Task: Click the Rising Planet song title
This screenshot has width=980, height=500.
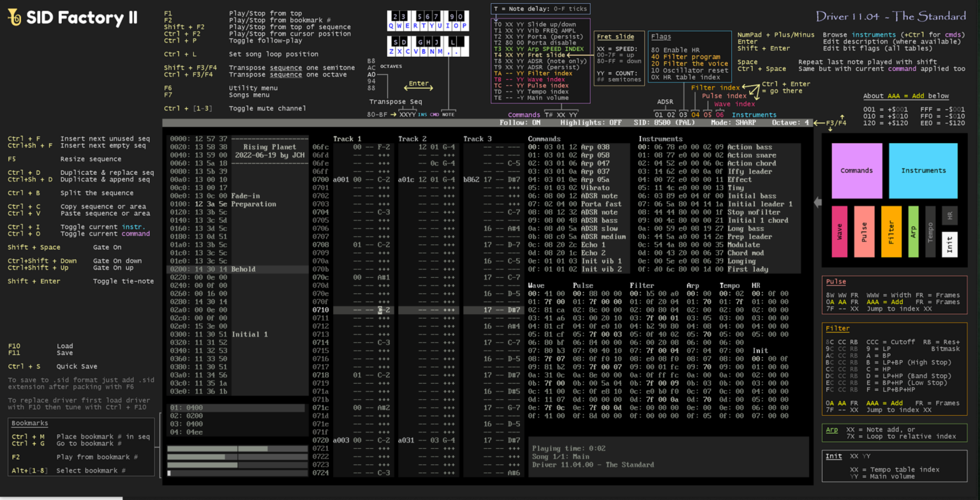Action: point(270,147)
